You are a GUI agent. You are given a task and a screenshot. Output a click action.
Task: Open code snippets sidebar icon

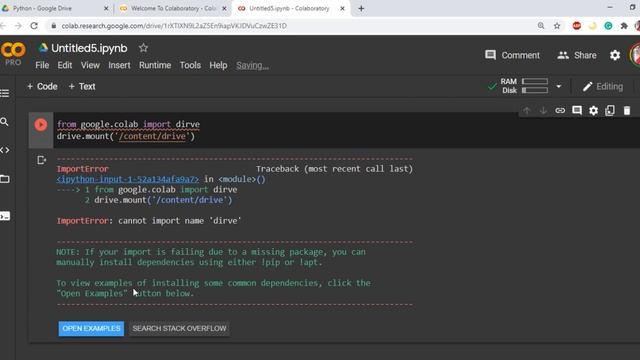pos(5,150)
